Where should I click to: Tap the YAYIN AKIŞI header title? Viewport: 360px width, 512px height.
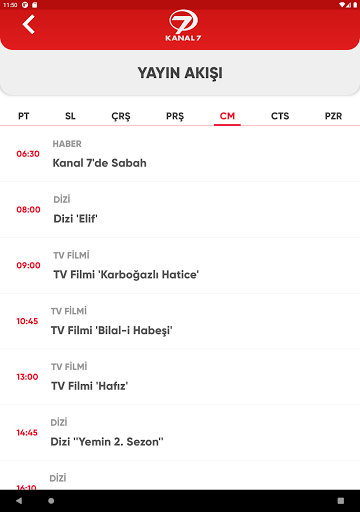(180, 73)
